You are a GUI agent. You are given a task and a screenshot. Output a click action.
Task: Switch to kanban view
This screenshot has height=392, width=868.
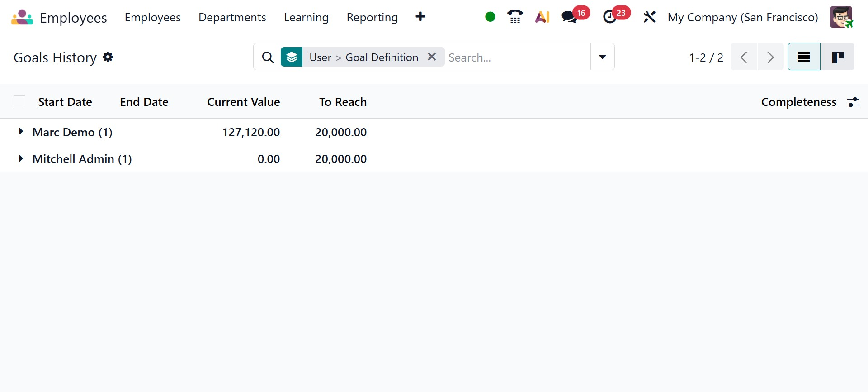pyautogui.click(x=837, y=57)
